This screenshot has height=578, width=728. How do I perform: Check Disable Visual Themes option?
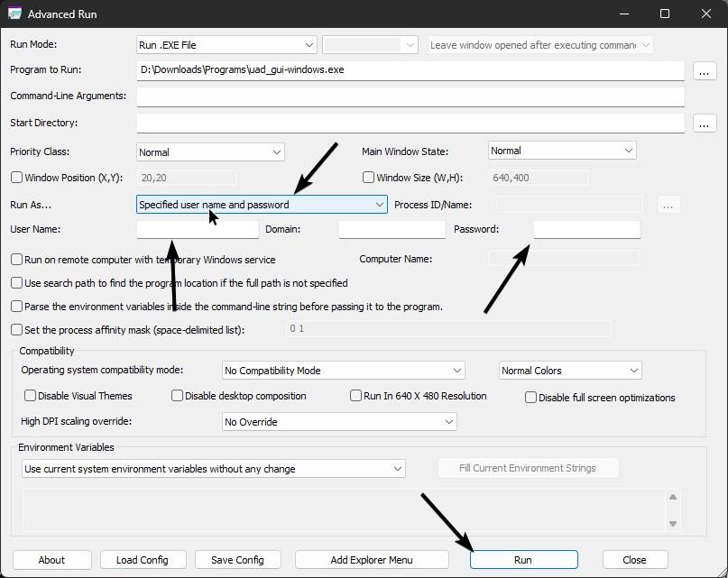pos(31,396)
